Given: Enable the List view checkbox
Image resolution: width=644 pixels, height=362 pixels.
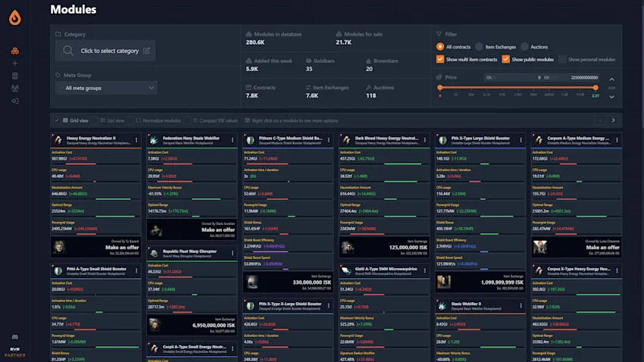Looking at the screenshot, I should pyautogui.click(x=94, y=120).
